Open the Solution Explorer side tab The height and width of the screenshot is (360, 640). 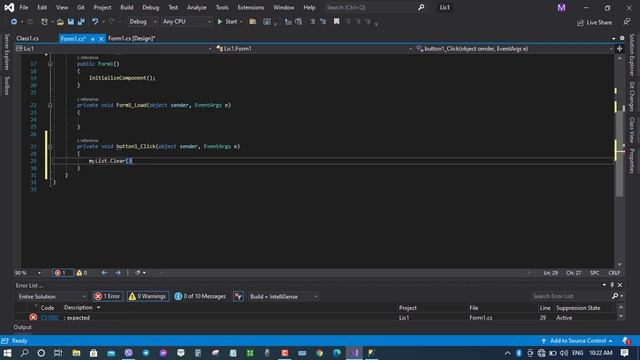632,55
